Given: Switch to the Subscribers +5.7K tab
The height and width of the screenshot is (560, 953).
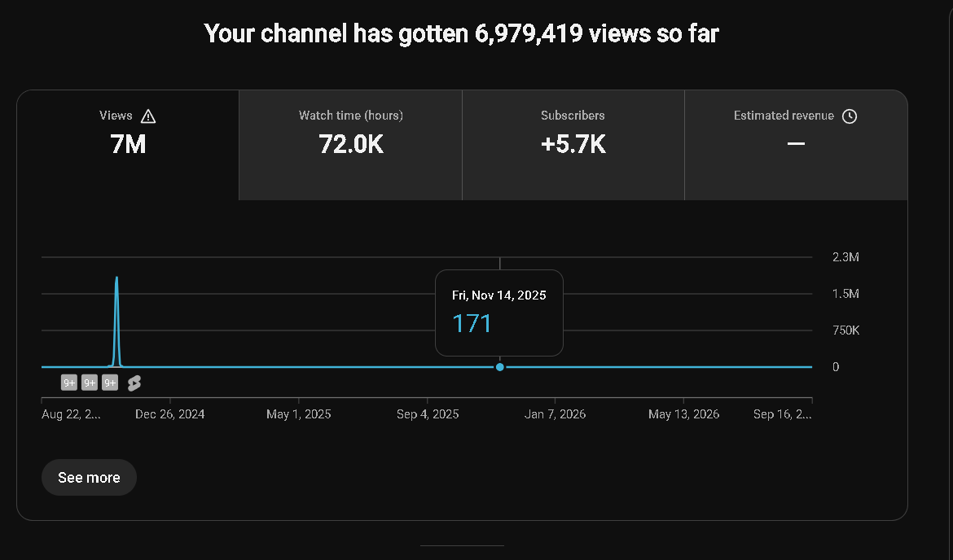Looking at the screenshot, I should pos(573,145).
